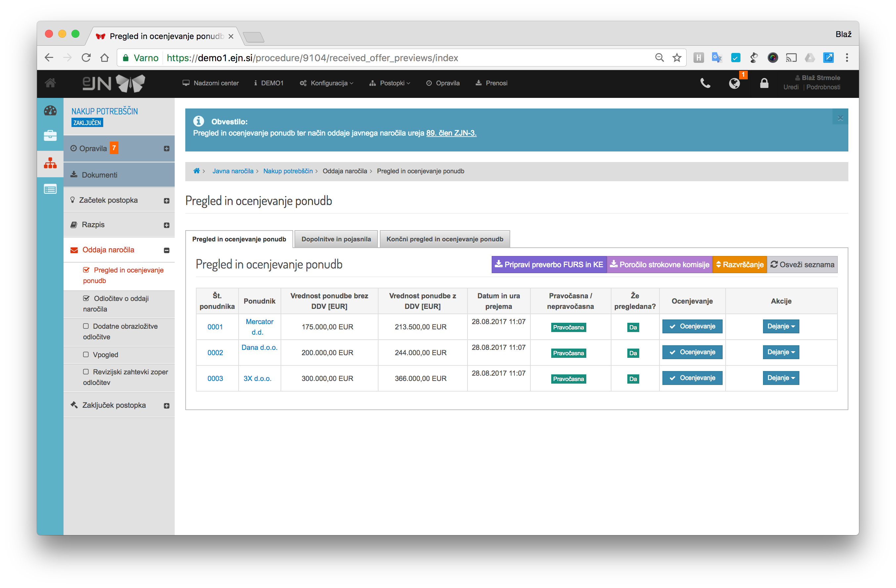The image size is (896, 588).
Task: Open the Cast extension icon
Action: 791,58
